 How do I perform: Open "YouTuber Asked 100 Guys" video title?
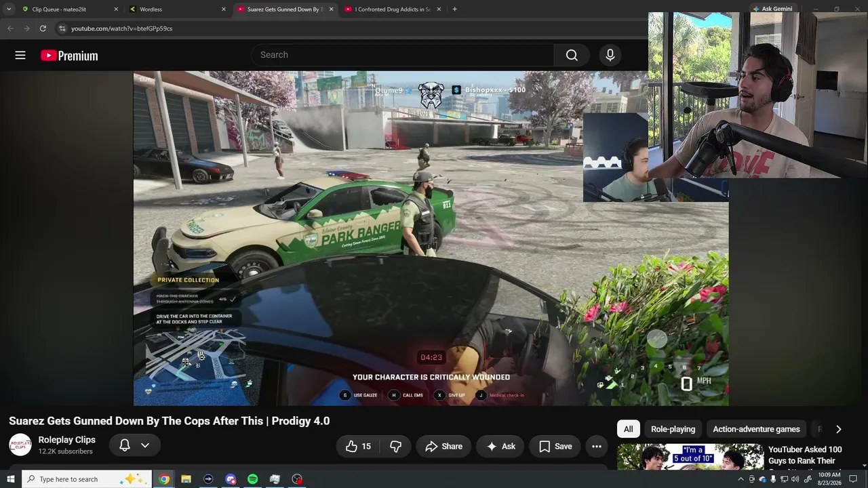805,455
